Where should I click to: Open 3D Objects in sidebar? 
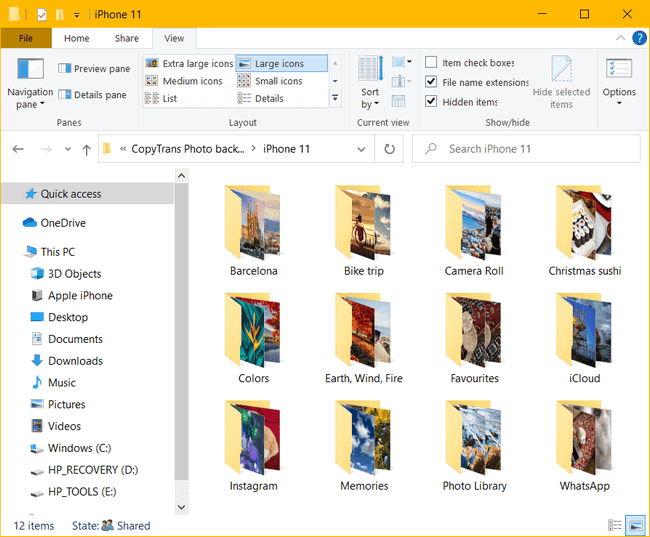[66, 274]
